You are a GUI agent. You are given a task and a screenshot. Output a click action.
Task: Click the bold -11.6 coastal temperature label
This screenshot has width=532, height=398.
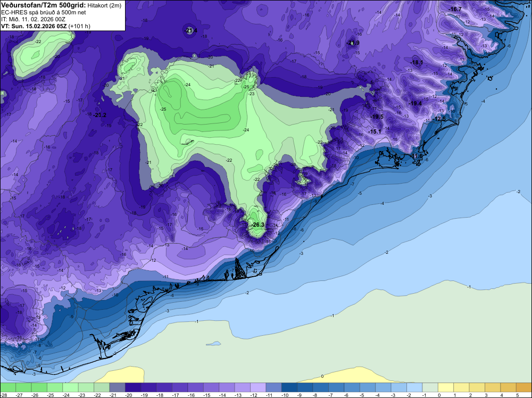417,156
